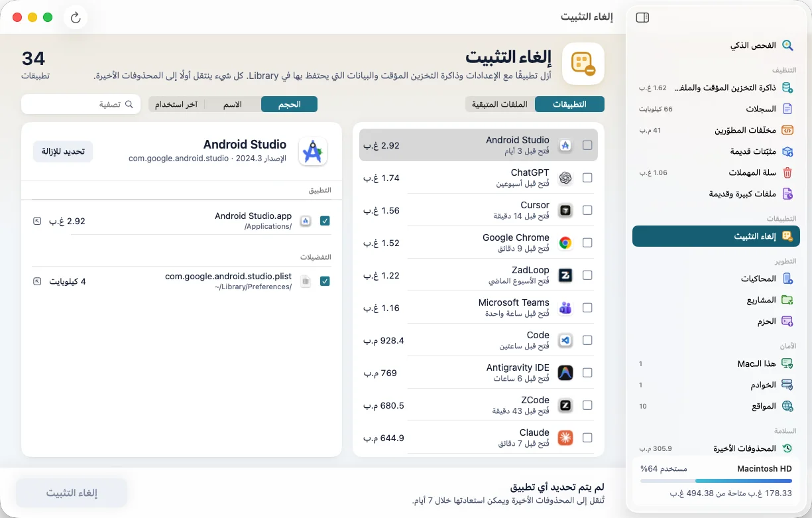
Task: Reveal com.google.android.studio.plist in Finder icon
Action: 37,281
